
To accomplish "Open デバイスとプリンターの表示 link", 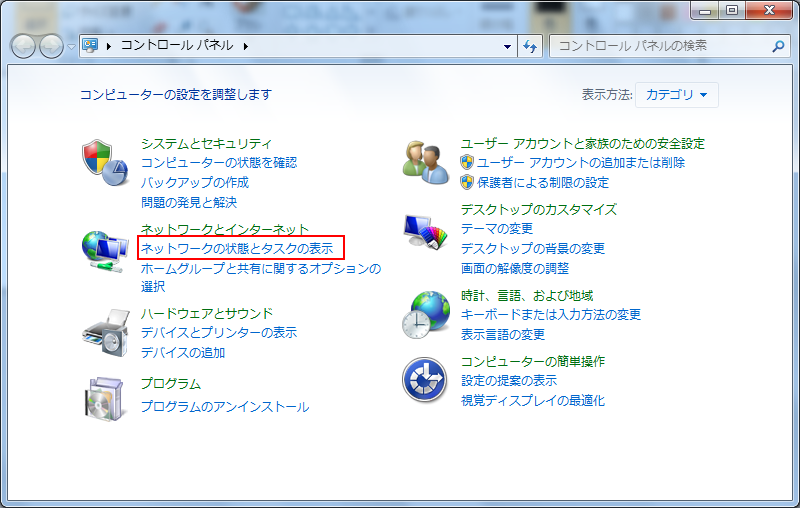I will pos(219,333).
